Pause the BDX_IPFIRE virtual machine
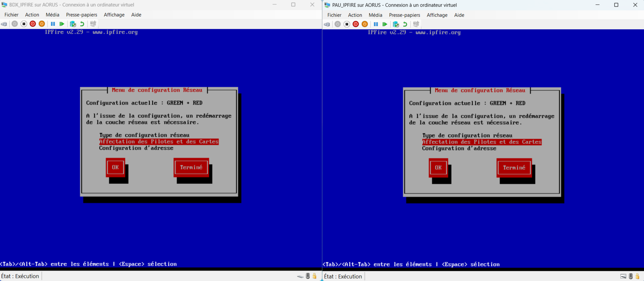The image size is (644, 281). point(53,24)
